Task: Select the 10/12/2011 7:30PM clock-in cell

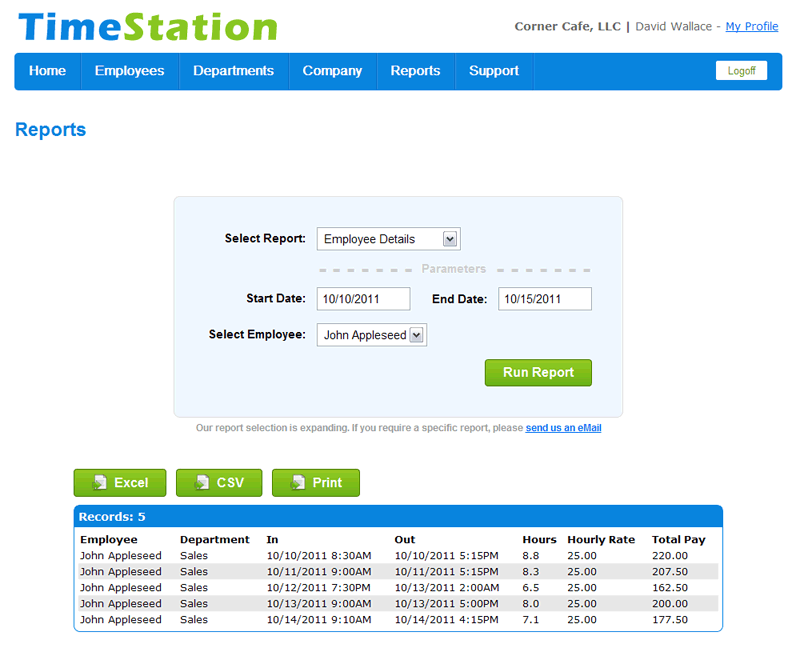Action: (318, 588)
